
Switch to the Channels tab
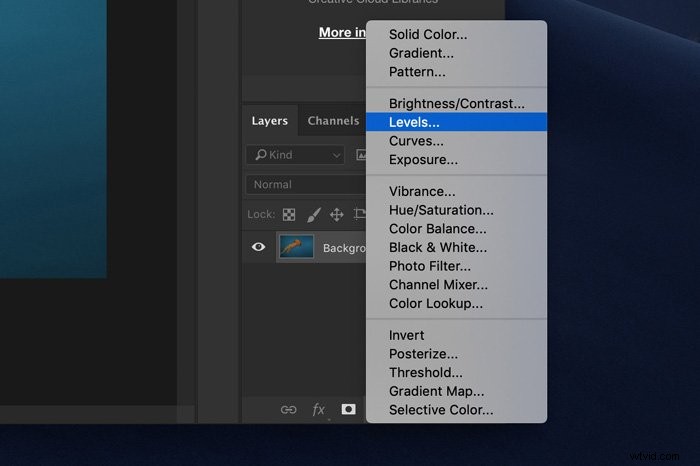point(333,121)
